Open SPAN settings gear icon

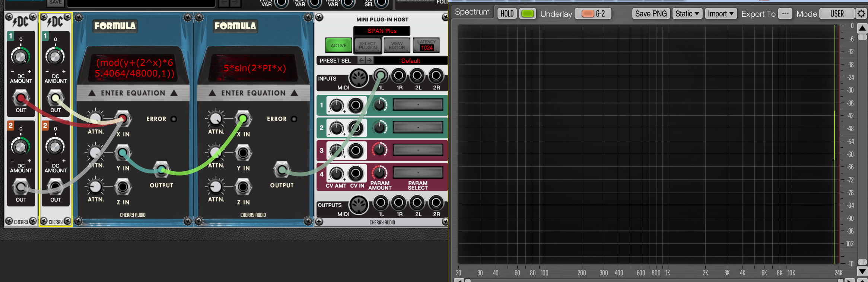tap(861, 14)
